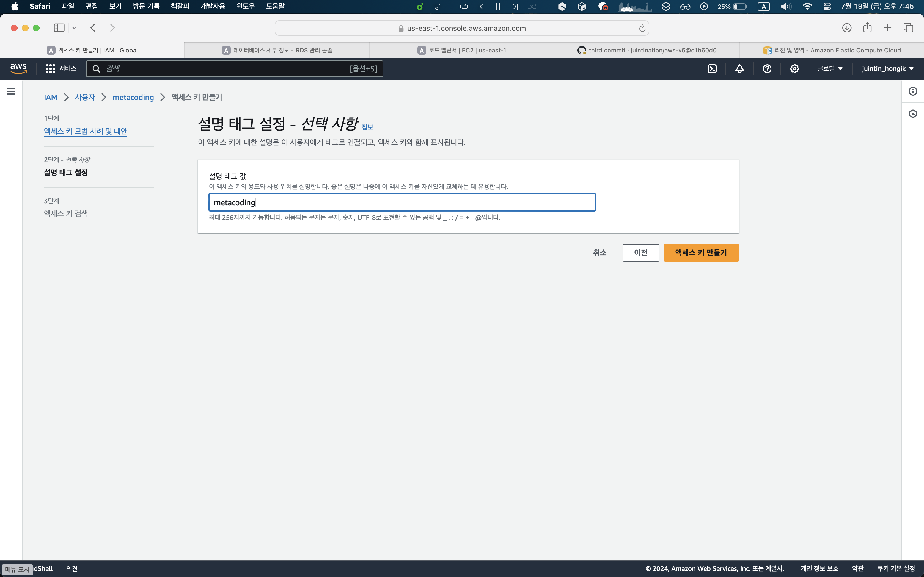Open AWS CloudShell icon in top navigation
Image resolution: width=924 pixels, height=577 pixels.
point(712,69)
